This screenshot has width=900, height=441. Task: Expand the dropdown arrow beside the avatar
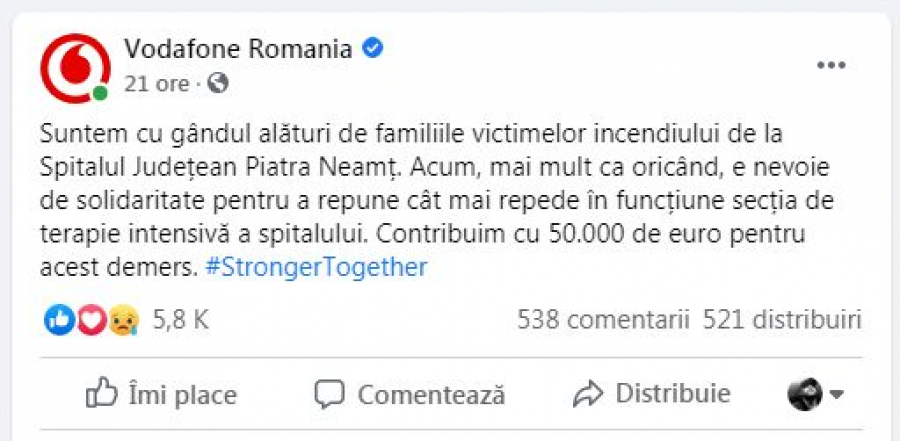click(x=836, y=394)
